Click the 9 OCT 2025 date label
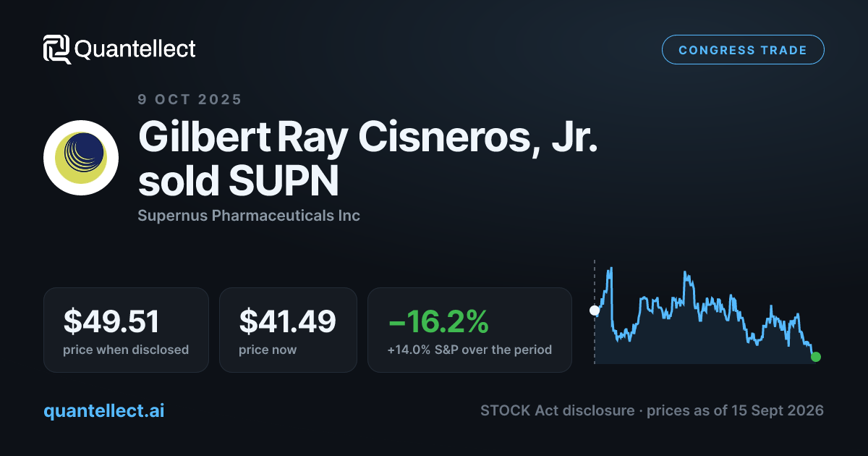Screen dimensions: 868x456 click(x=190, y=100)
